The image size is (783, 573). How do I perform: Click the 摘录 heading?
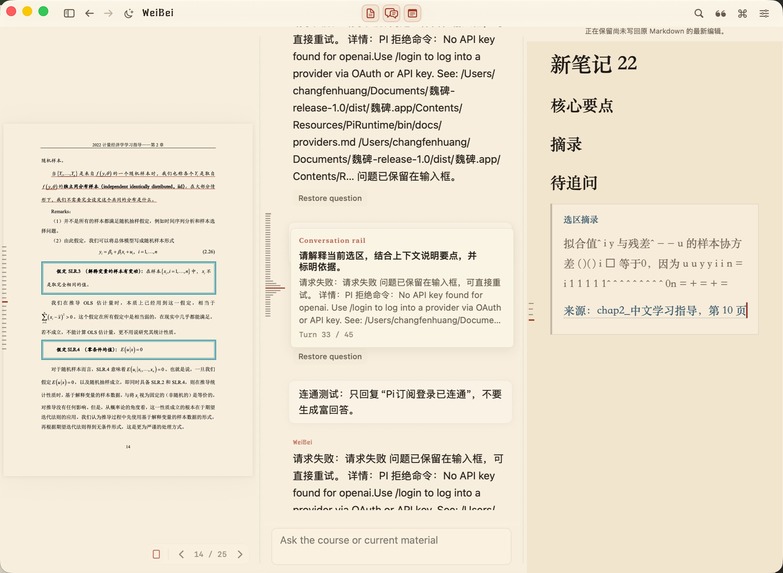[x=566, y=144]
